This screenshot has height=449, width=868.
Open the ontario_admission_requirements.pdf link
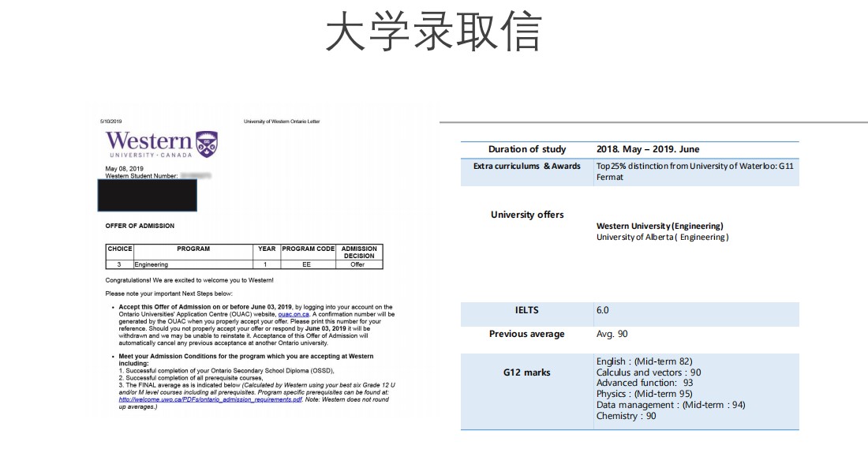point(211,400)
